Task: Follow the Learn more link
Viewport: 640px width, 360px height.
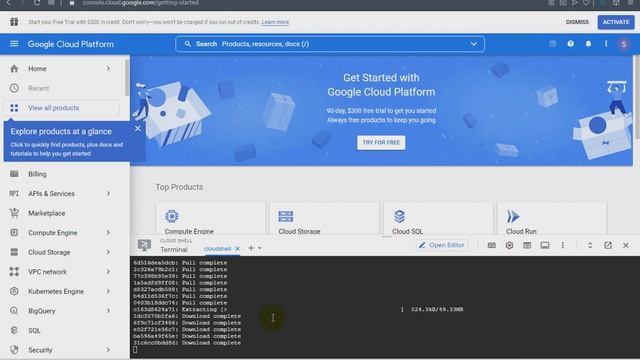Action: (275, 22)
